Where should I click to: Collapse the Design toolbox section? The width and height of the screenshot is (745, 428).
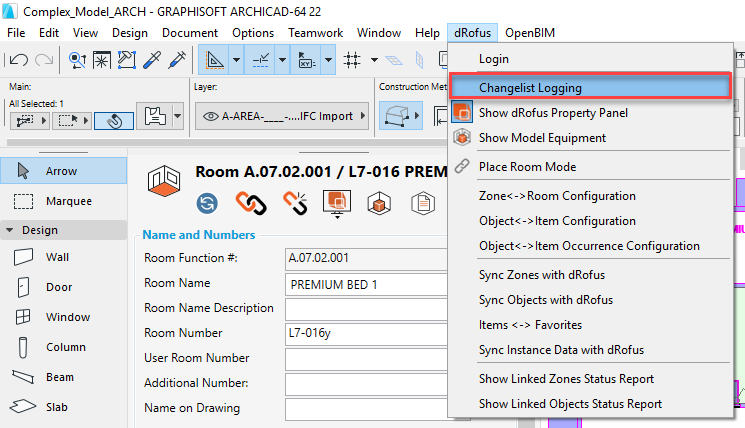10,229
